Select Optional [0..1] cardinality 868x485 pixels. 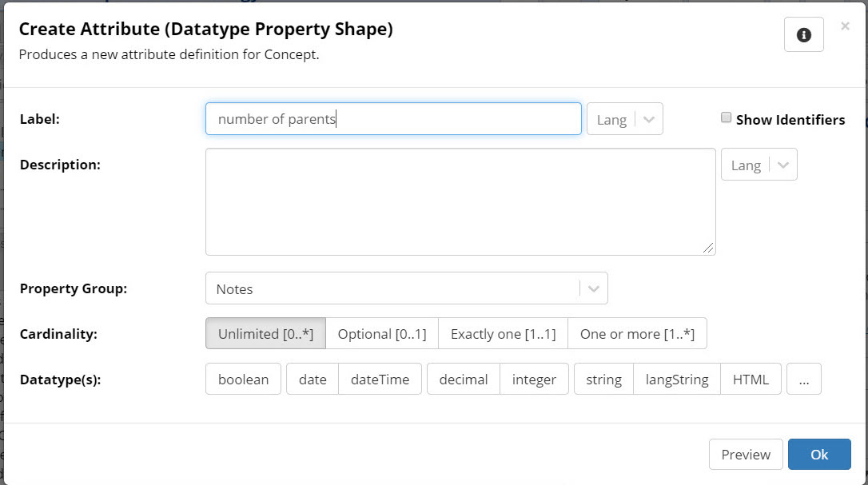point(381,334)
